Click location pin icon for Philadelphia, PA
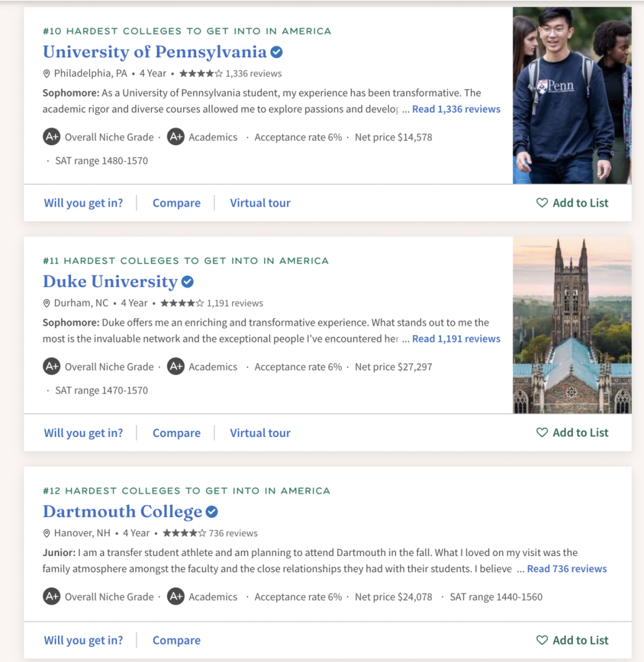 point(47,74)
